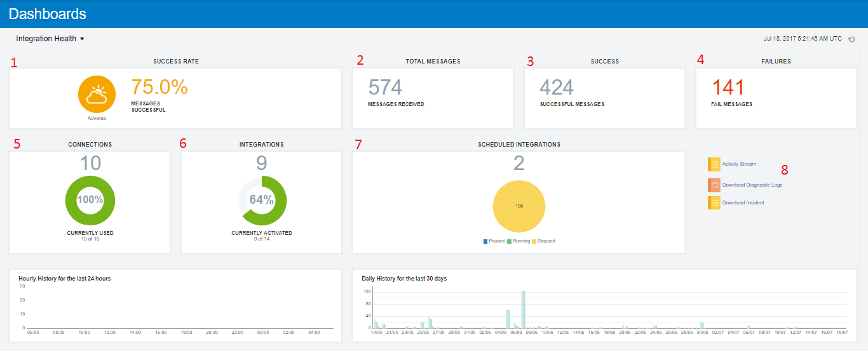Click the Stopped legend color swatch
Image resolution: width=868 pixels, height=351 pixels.
pos(534,241)
